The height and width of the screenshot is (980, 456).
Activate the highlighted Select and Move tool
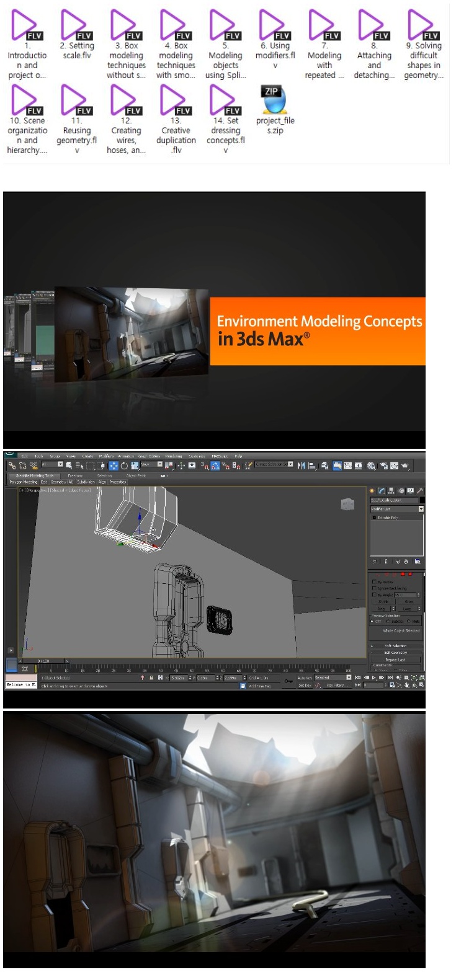coord(114,465)
